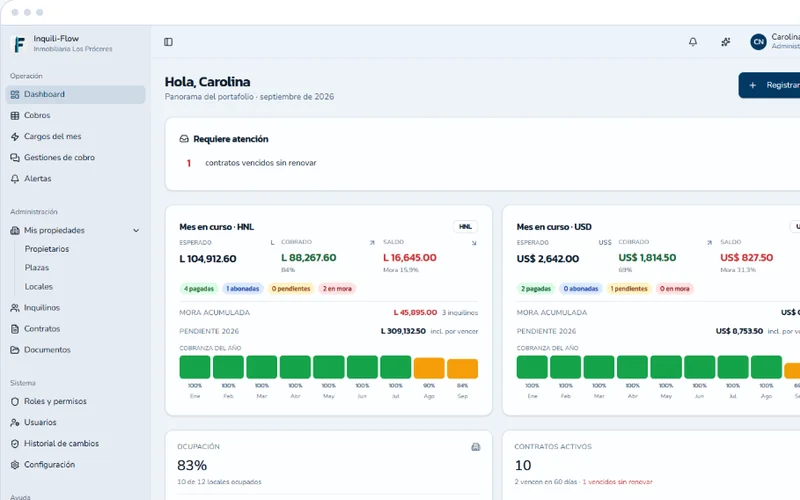The height and width of the screenshot is (500, 800).
Task: Filter by 0 en mora chip in USD
Action: click(674, 289)
